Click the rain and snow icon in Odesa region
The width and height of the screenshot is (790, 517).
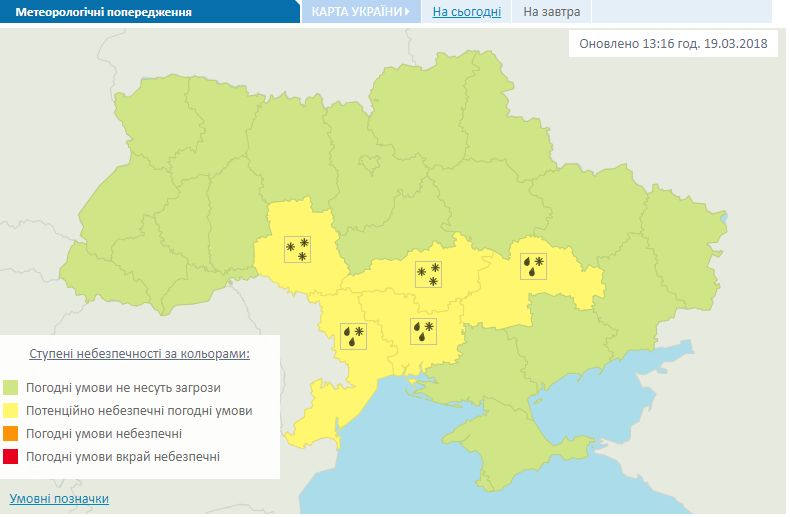point(353,335)
